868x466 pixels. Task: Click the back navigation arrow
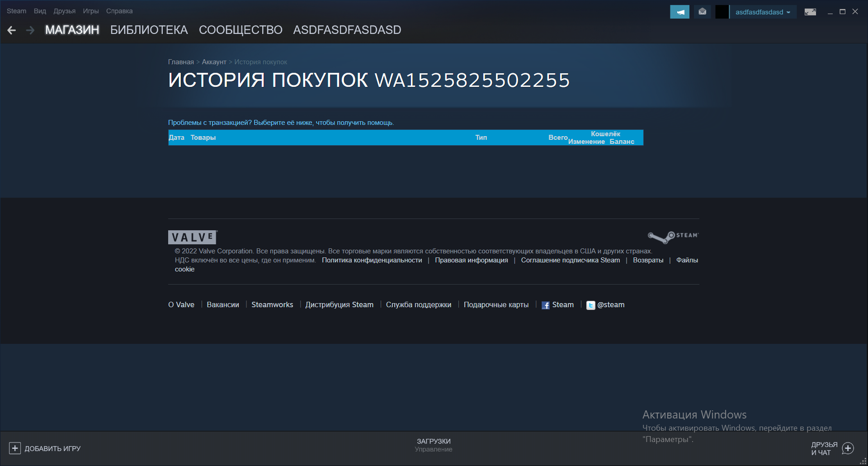(x=12, y=30)
